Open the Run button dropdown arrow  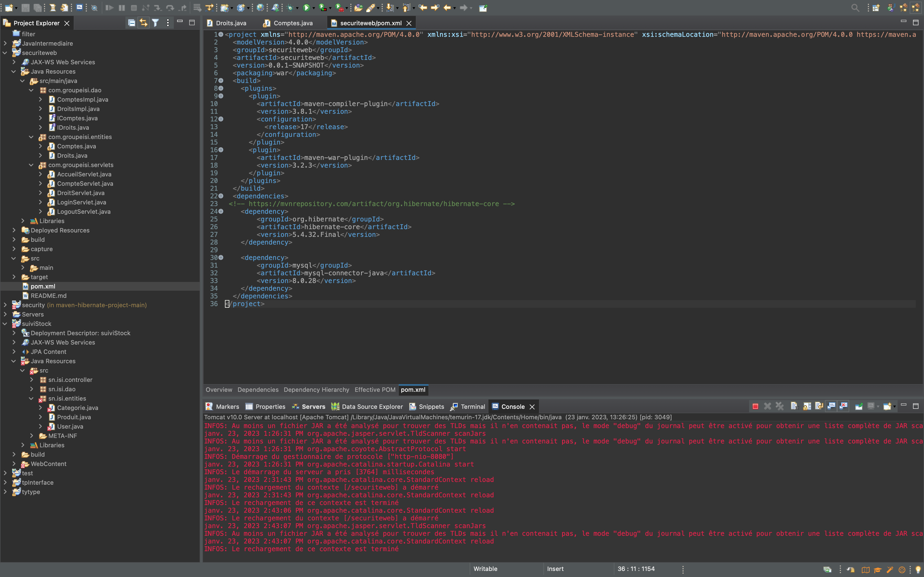point(314,8)
